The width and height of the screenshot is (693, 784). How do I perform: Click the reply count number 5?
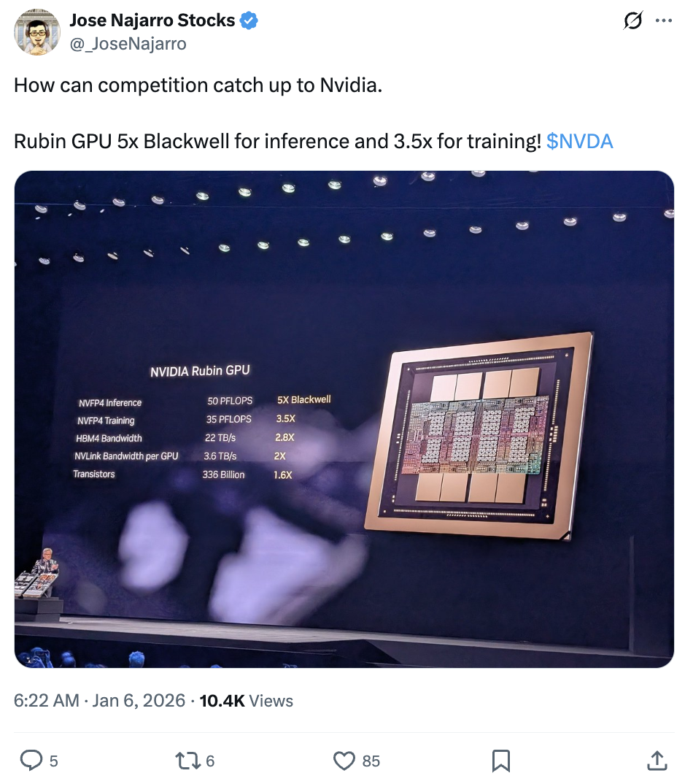(x=53, y=761)
